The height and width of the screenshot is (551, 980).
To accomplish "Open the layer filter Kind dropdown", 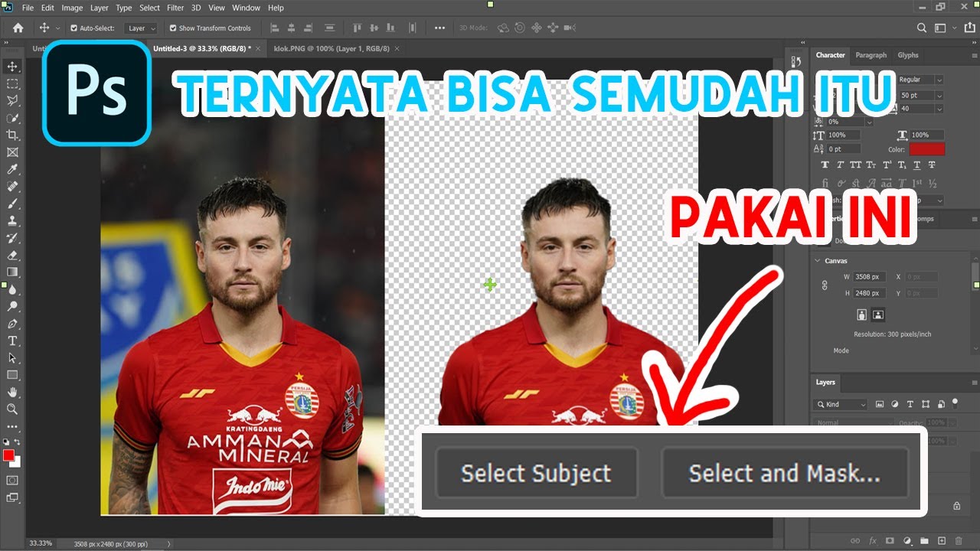I will click(x=841, y=404).
